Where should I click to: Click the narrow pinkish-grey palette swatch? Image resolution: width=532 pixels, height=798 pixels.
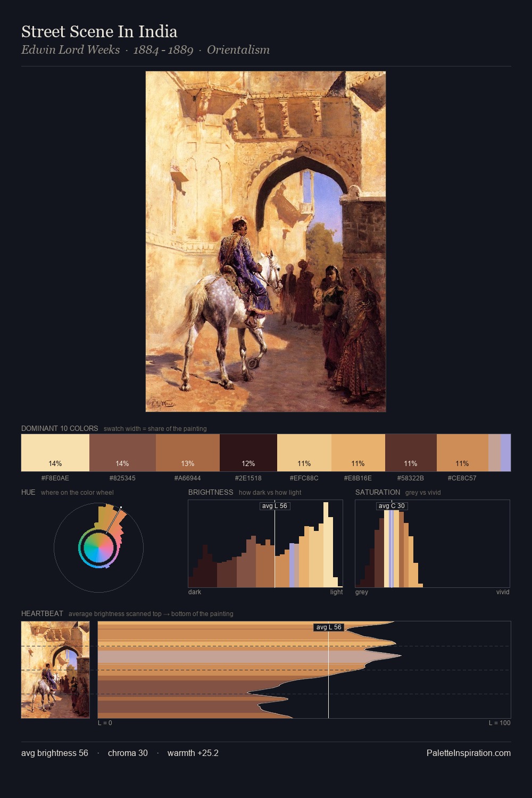(494, 453)
